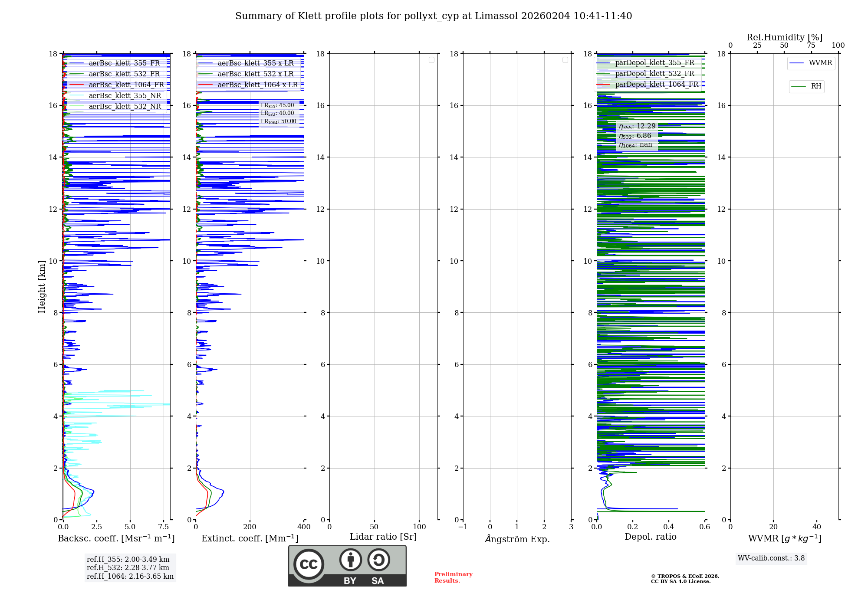Click the Creative Commons CC circle icon
Image resolution: width=868 pixels, height=590 pixels.
(309, 564)
